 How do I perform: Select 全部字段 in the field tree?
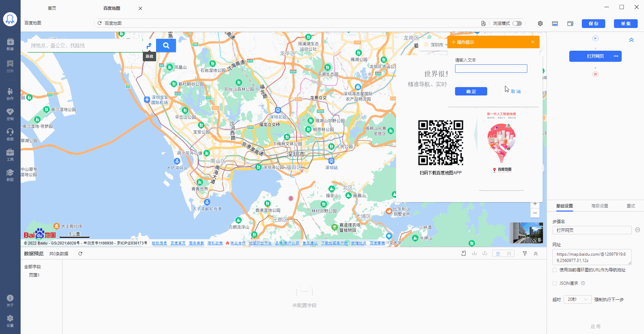[32, 267]
